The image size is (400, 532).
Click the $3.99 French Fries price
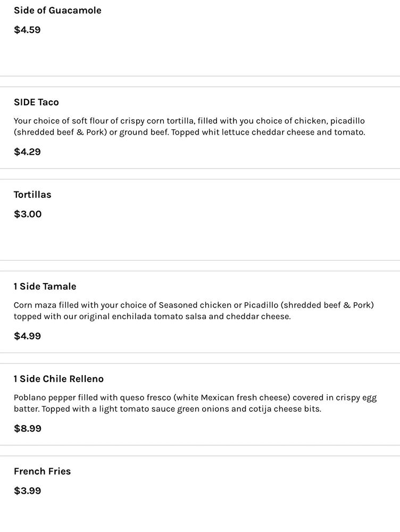pyautogui.click(x=27, y=491)
